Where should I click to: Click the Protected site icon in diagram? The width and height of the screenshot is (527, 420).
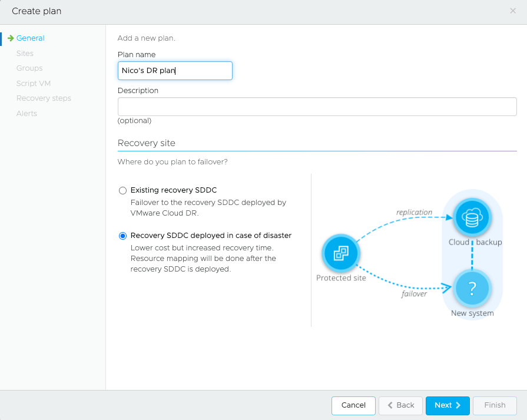341,254
